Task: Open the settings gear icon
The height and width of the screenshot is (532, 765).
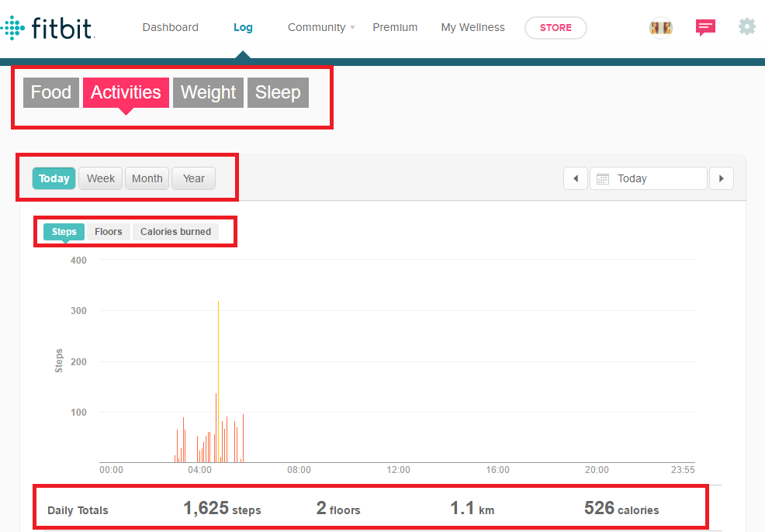Action: point(746,27)
